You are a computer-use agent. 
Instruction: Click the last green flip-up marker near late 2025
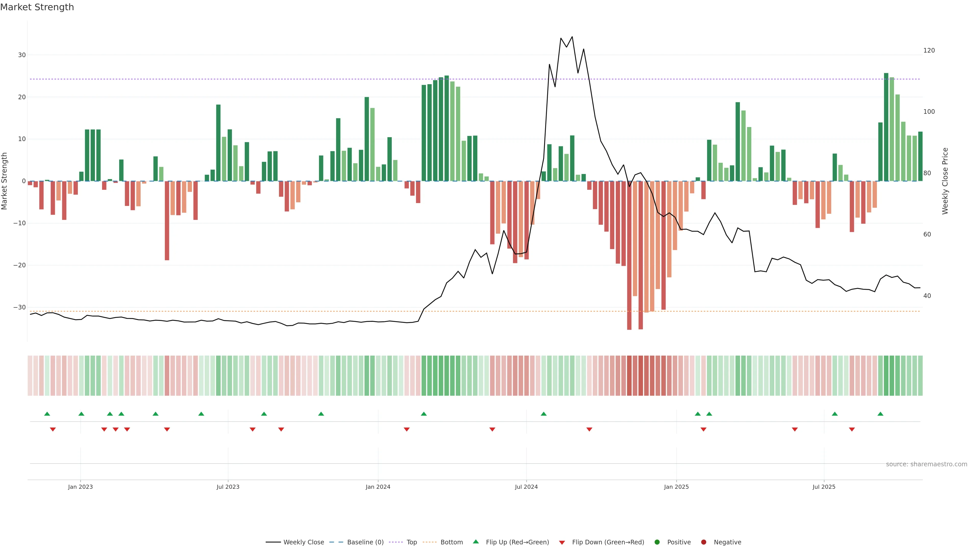[x=880, y=414]
